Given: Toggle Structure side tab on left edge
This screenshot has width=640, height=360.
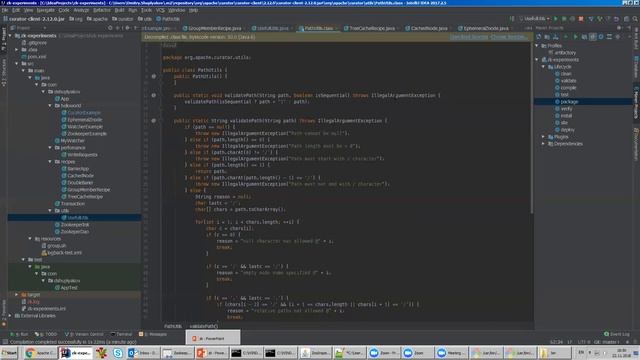Looking at the screenshot, I should pyautogui.click(x=4, y=73).
